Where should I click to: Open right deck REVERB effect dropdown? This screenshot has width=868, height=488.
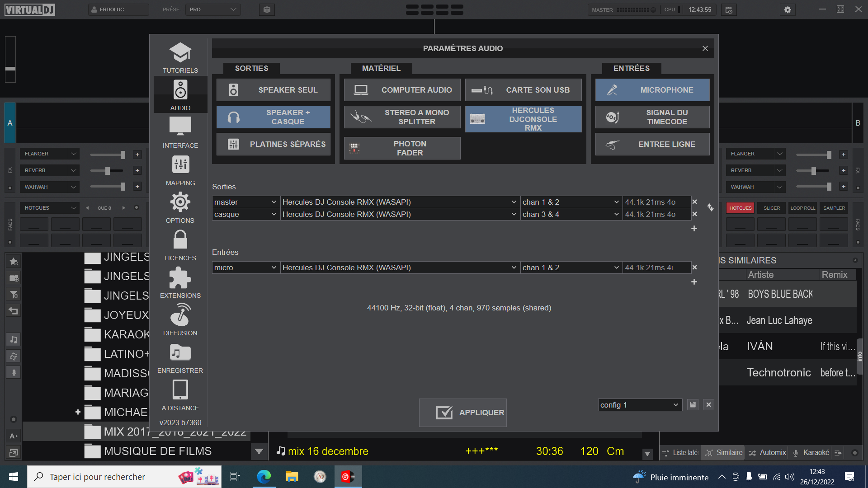756,170
